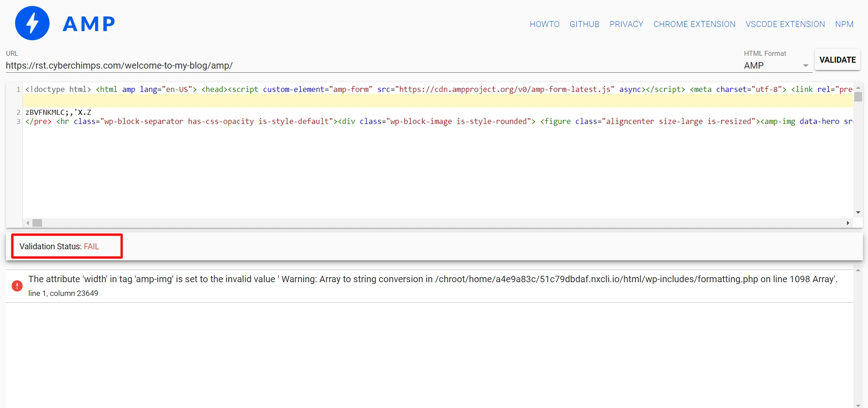Open the VSCODE EXTENSION link
The width and height of the screenshot is (868, 408).
[785, 24]
